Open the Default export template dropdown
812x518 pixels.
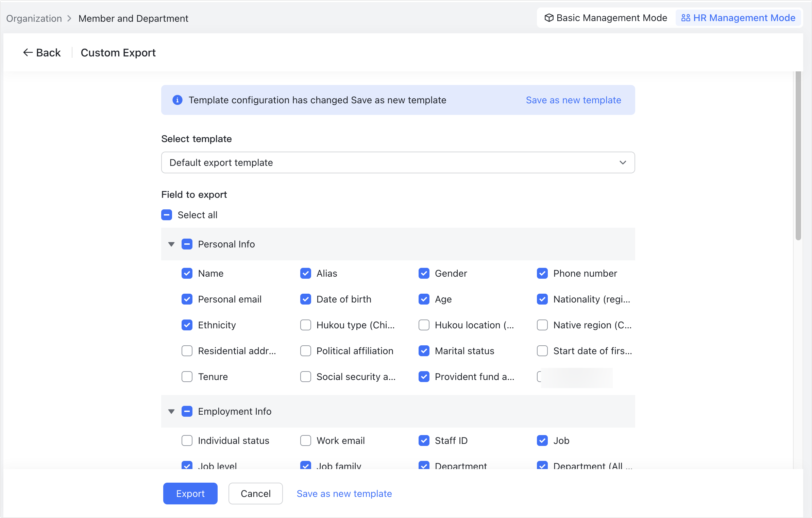tap(623, 162)
